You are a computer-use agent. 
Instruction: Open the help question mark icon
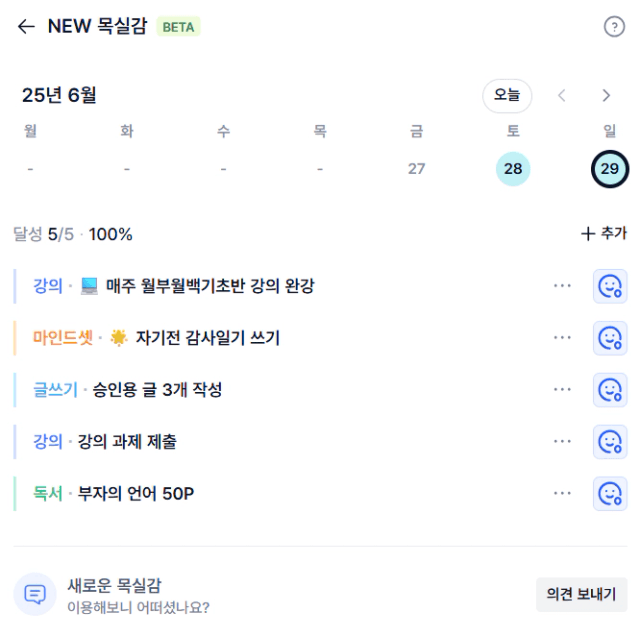point(614,27)
